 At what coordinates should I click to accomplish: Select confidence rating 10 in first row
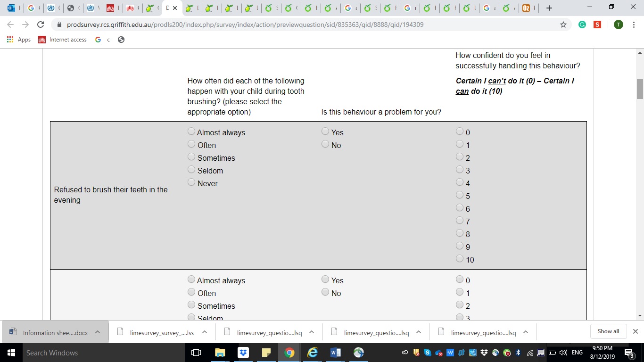tap(460, 259)
